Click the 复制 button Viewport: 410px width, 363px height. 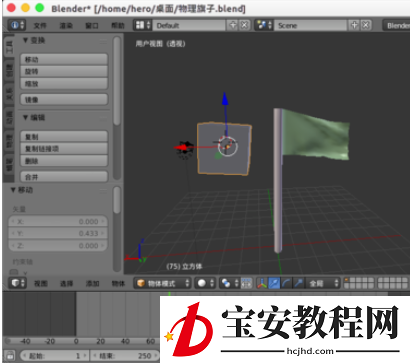tap(64, 137)
